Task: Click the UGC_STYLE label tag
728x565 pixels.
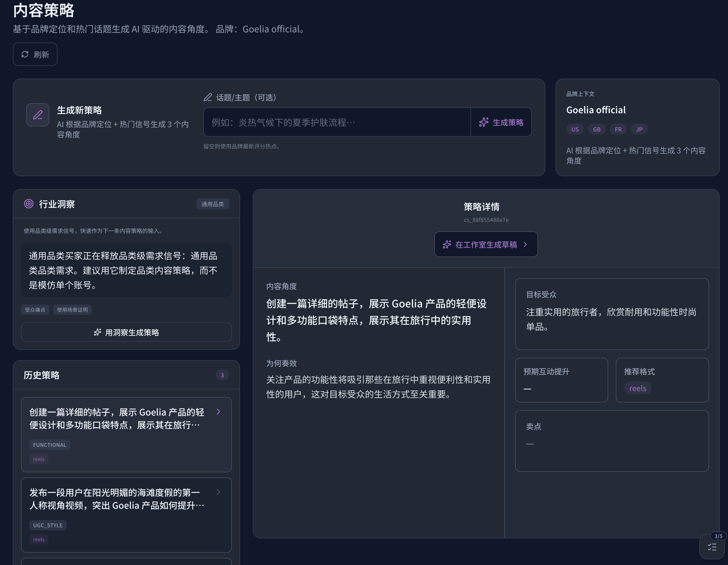Action: click(x=48, y=525)
